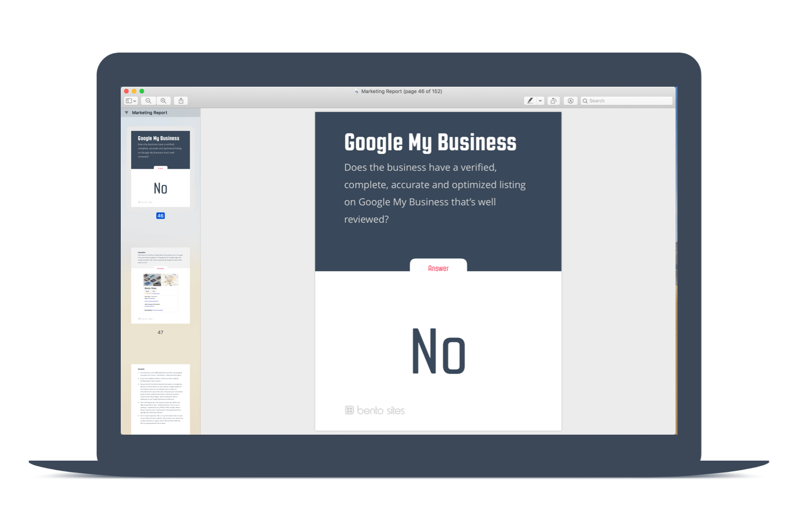Click the bento sites logo on page
This screenshot has height=532, width=798.
(x=375, y=410)
